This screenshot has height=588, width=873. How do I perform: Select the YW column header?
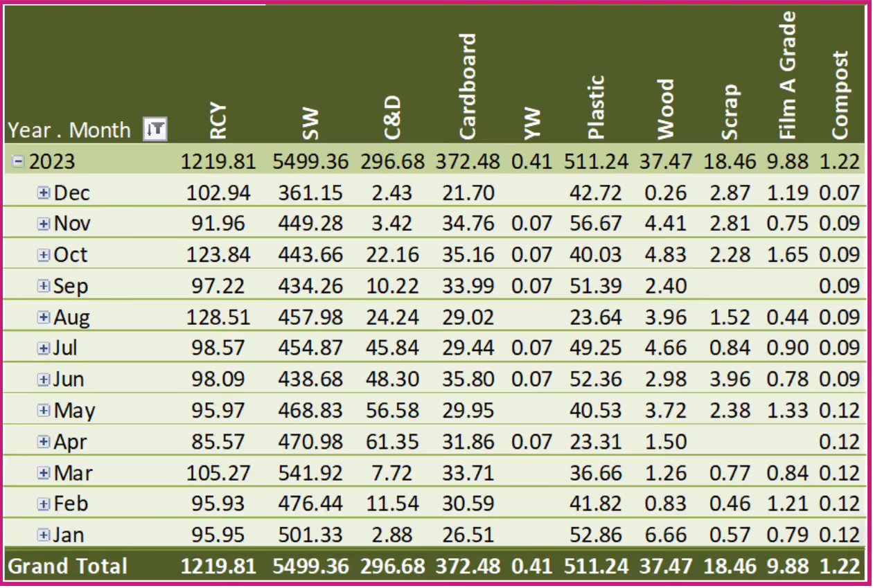tap(531, 124)
